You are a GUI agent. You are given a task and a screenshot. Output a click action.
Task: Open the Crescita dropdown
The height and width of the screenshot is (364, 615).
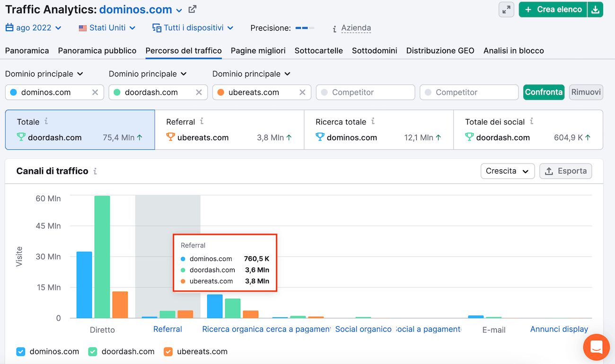tap(507, 171)
